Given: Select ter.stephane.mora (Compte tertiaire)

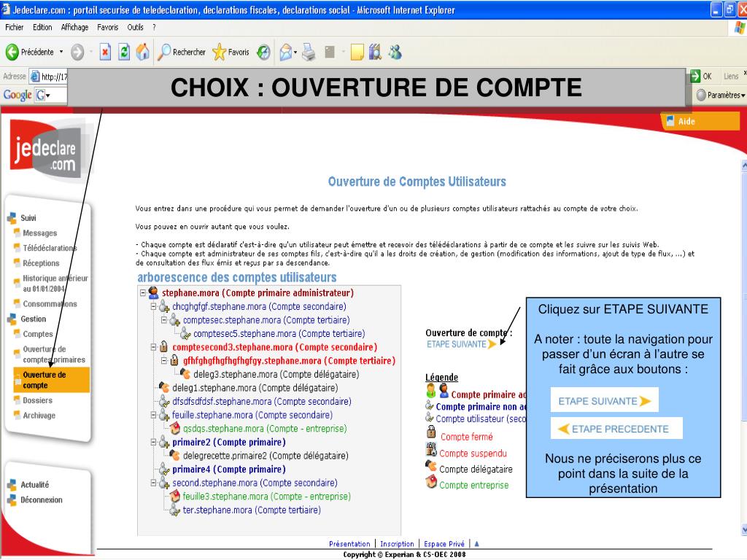Looking at the screenshot, I should pyautogui.click(x=252, y=510).
